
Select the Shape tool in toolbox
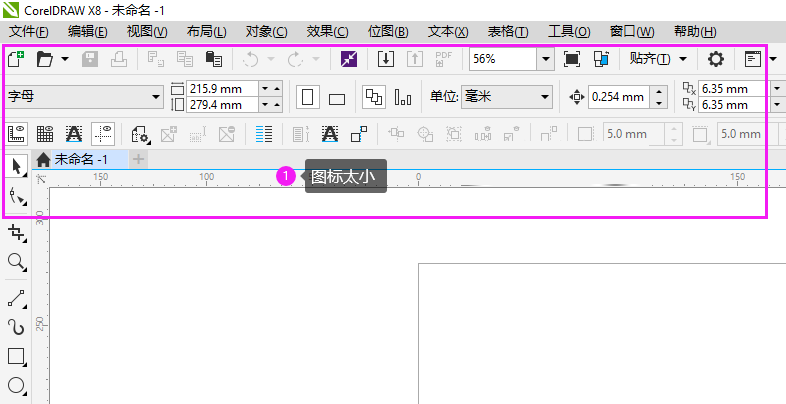[17, 196]
